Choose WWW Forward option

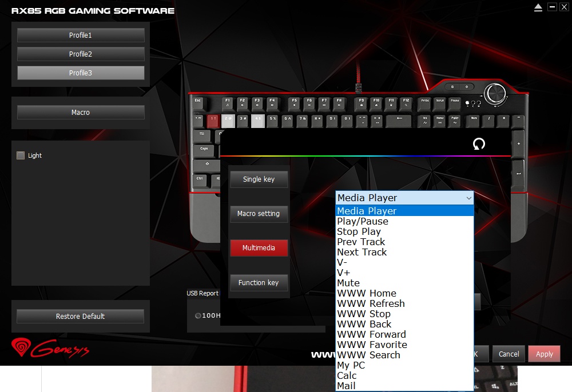click(404, 334)
